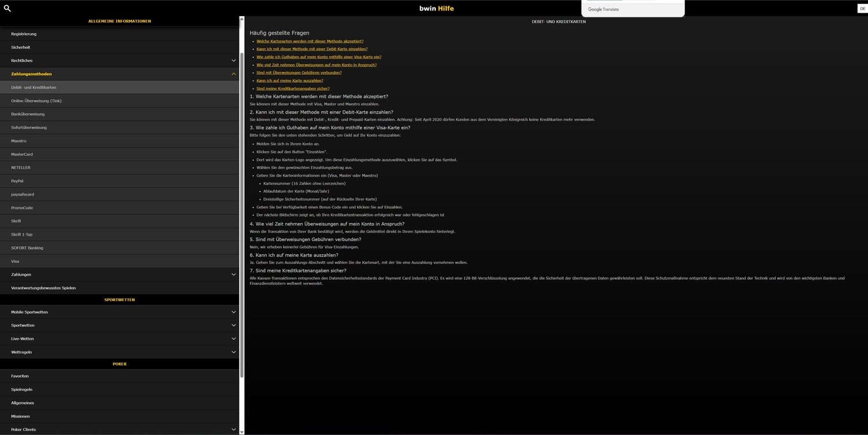Select the Skrill sidebar entry
Screen dimensions: 868x435
tap(119, 221)
